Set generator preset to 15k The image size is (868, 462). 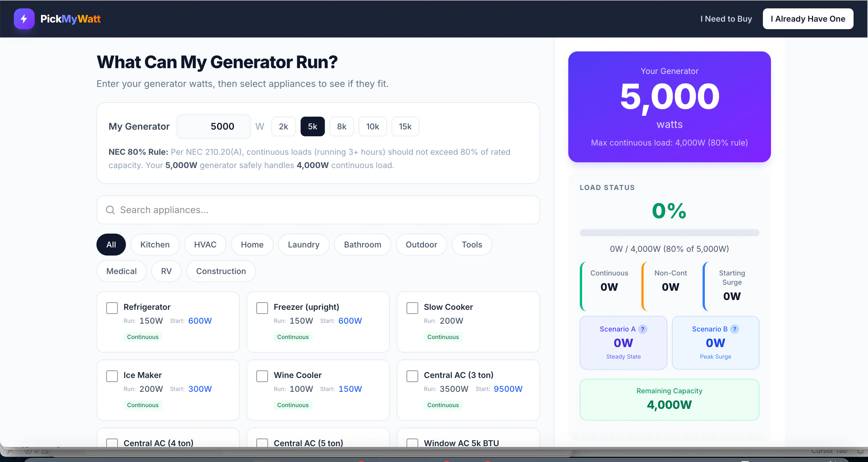(x=405, y=127)
